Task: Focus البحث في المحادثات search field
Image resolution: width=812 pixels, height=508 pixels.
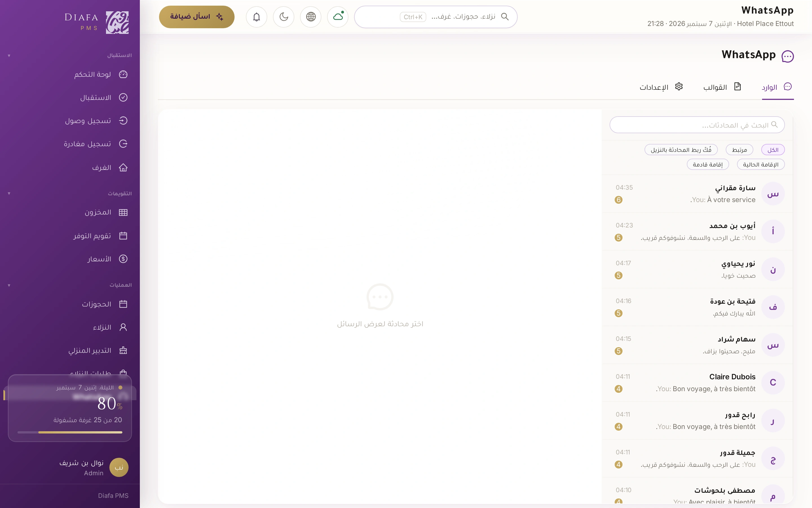Action: click(x=697, y=125)
